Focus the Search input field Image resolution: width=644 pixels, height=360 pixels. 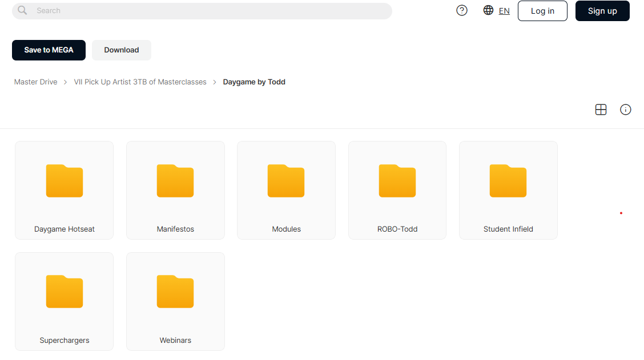pos(202,11)
